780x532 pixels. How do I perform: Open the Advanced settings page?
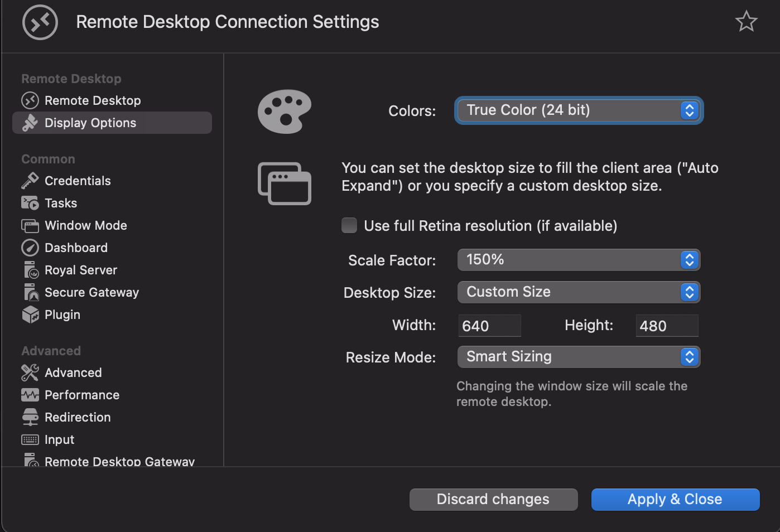click(73, 373)
